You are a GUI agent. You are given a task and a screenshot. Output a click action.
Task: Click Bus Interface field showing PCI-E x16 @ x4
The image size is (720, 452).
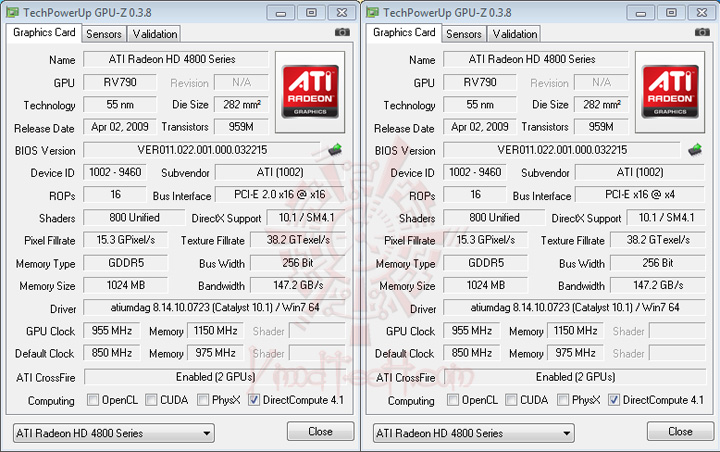click(640, 195)
